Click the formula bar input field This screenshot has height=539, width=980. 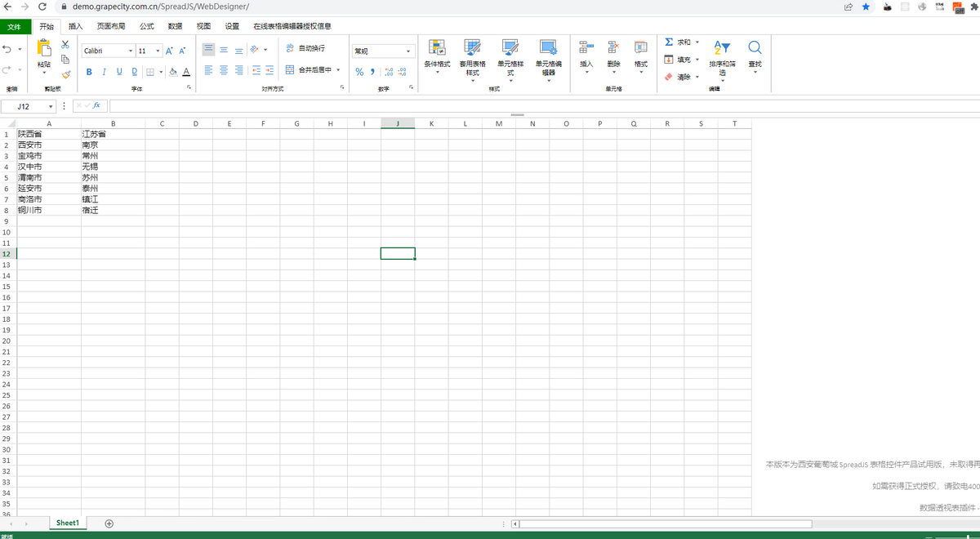coord(545,106)
